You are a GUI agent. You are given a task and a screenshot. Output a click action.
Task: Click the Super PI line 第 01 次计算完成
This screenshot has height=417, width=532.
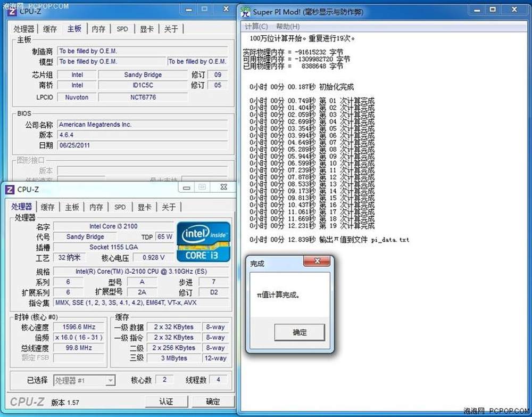click(312, 101)
